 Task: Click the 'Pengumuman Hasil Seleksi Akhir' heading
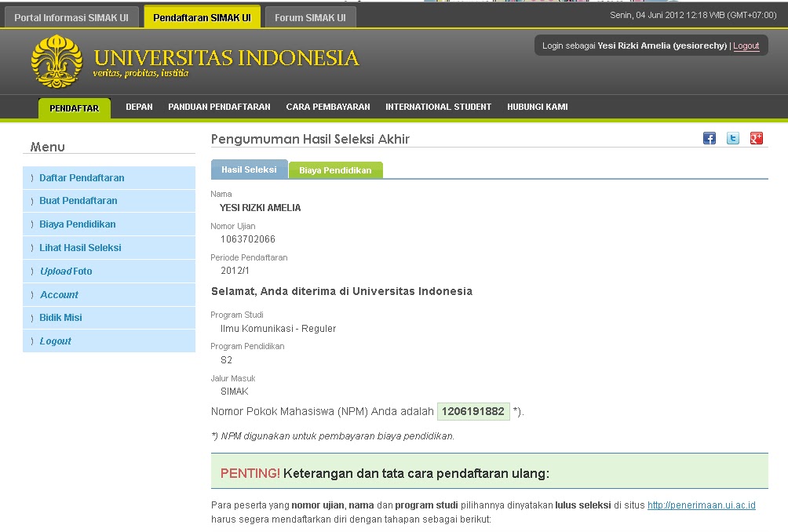tap(310, 139)
